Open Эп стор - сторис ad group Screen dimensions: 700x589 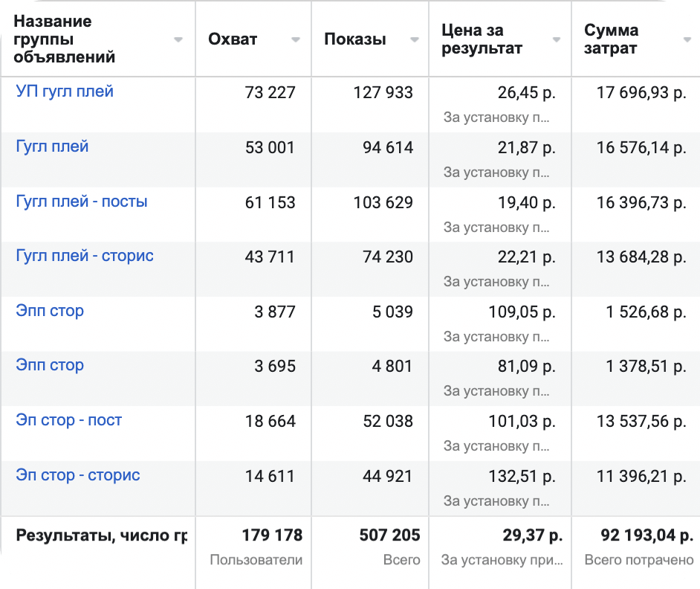pyautogui.click(x=78, y=475)
